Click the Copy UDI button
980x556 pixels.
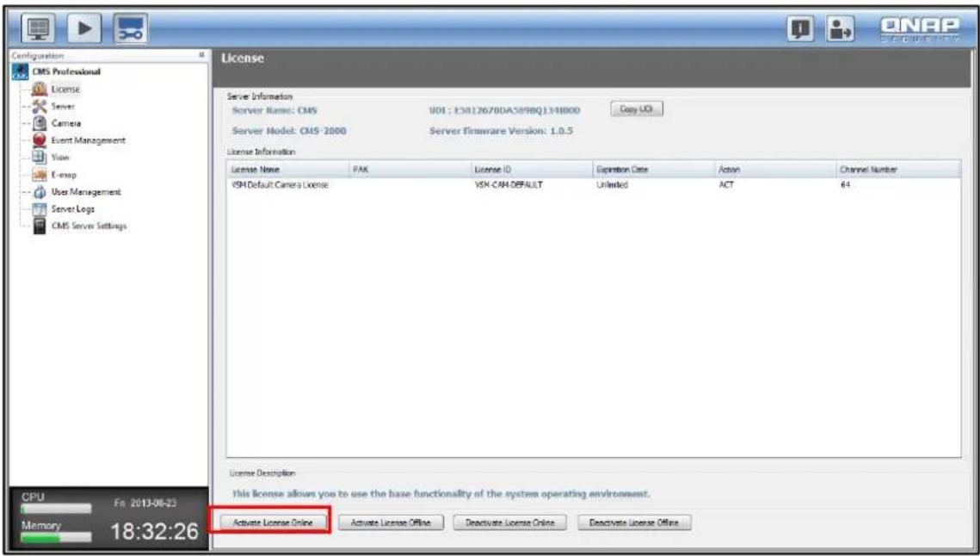(x=636, y=108)
